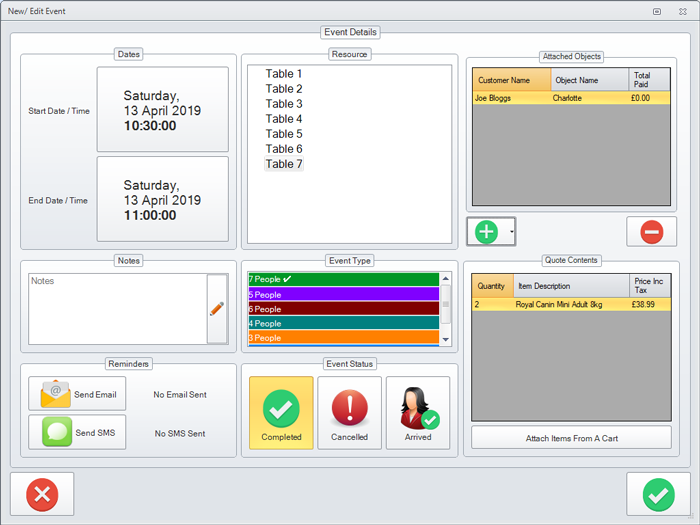Open the End Date / Time picker
Image resolution: width=700 pixels, height=525 pixels.
tap(162, 199)
